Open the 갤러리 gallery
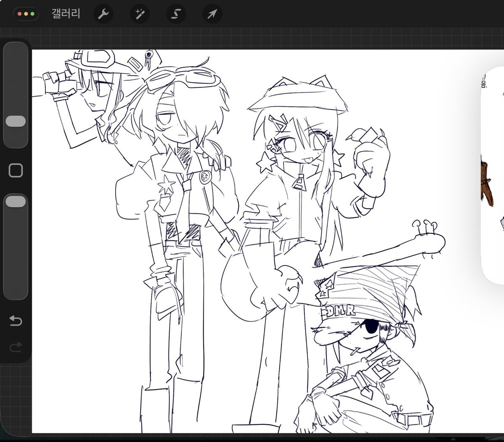Viewport: 504px width, 442px height. click(x=66, y=13)
